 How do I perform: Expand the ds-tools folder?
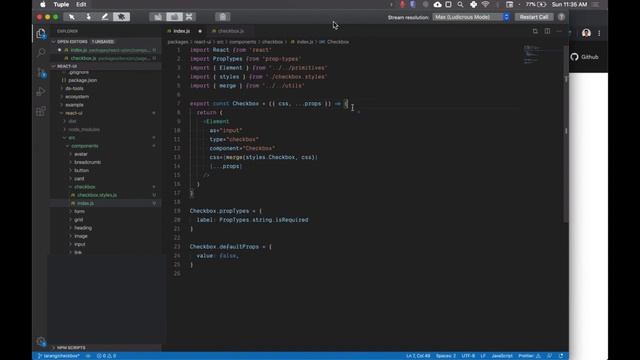click(x=74, y=89)
